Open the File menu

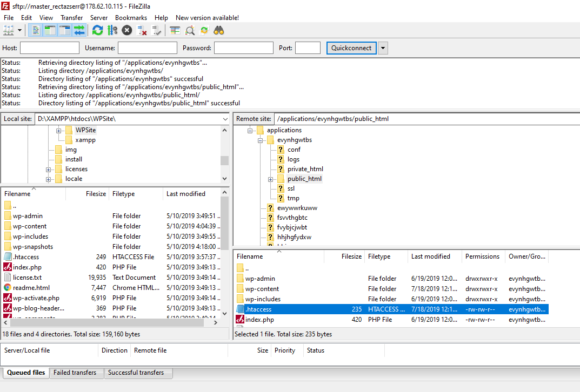[9, 18]
